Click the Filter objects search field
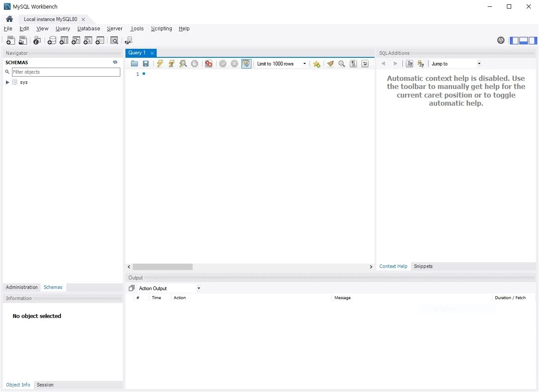Image resolution: width=539 pixels, height=392 pixels. point(66,72)
